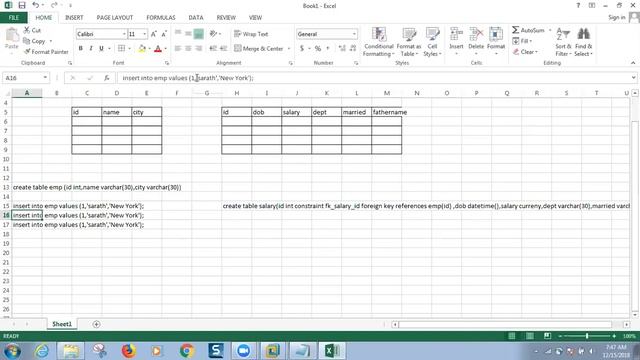Image resolution: width=640 pixels, height=360 pixels.
Task: Open Cell Styles gallery
Action: point(432,42)
